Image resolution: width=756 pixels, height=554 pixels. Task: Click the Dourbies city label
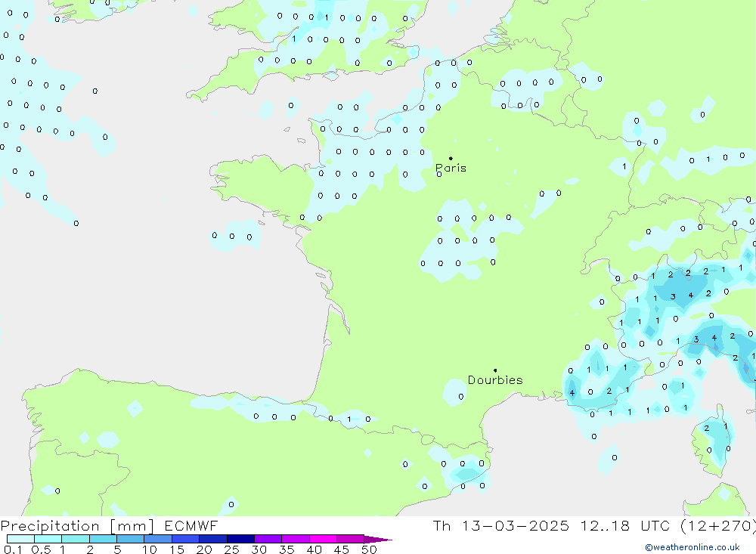(495, 380)
